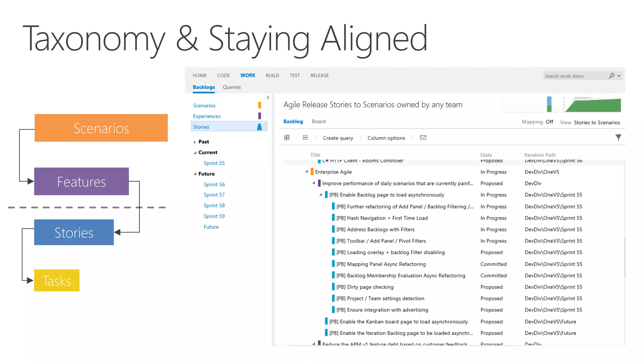Click the collapse all minus icon
This screenshot has height=362, width=644.
pyautogui.click(x=305, y=138)
